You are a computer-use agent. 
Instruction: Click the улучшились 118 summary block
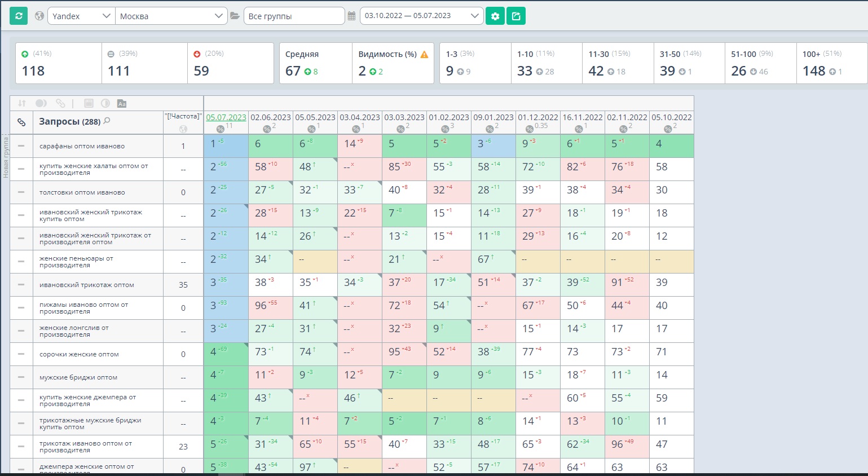coord(59,63)
